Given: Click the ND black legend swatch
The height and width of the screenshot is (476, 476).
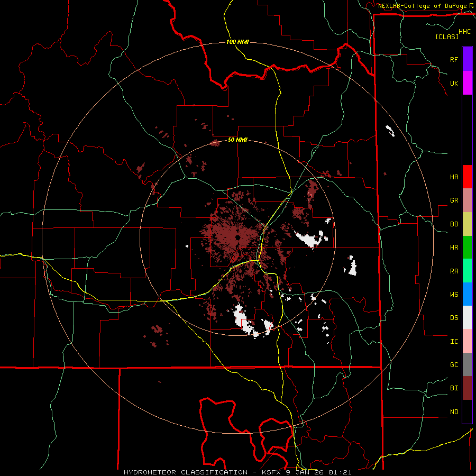Looking at the screenshot, I should coord(467,411).
